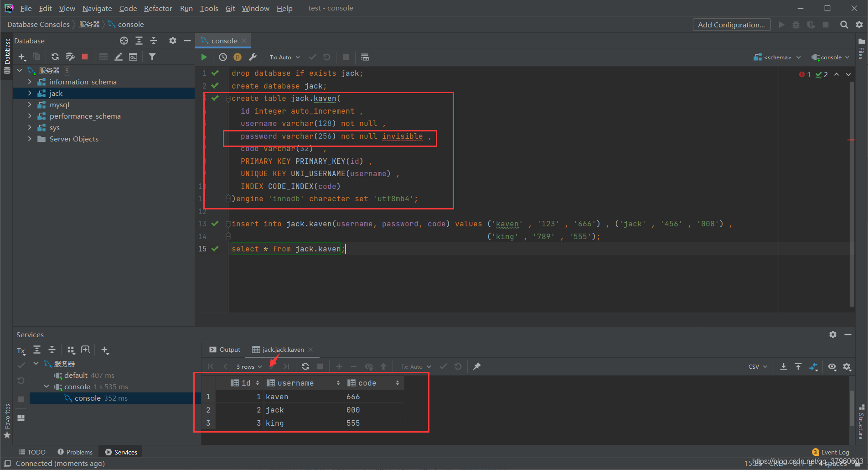This screenshot has height=470, width=868.
Task: Click Collapse All icon in Database header
Action: click(154, 41)
